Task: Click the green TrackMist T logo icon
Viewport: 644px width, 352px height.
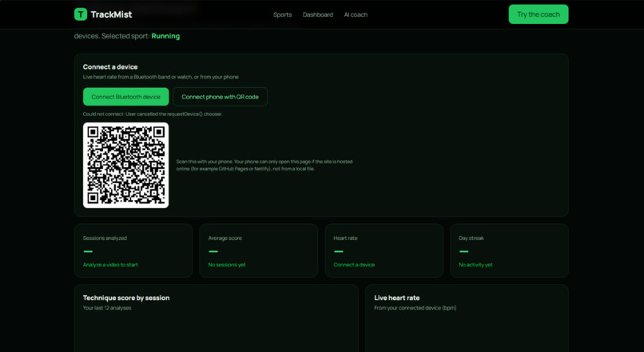Action: coord(81,14)
